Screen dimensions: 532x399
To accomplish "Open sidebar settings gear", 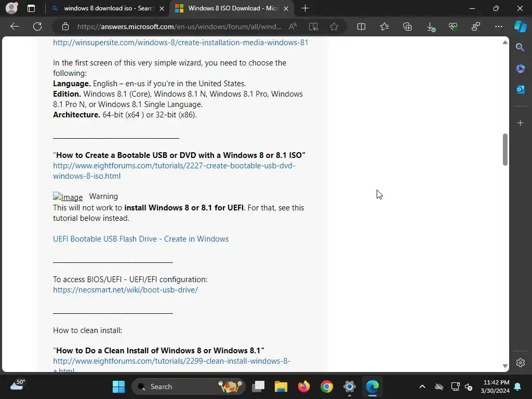I will (520, 362).
